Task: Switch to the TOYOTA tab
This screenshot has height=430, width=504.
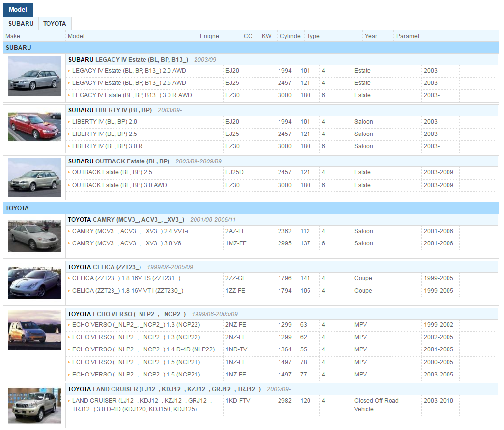Action: 55,24
